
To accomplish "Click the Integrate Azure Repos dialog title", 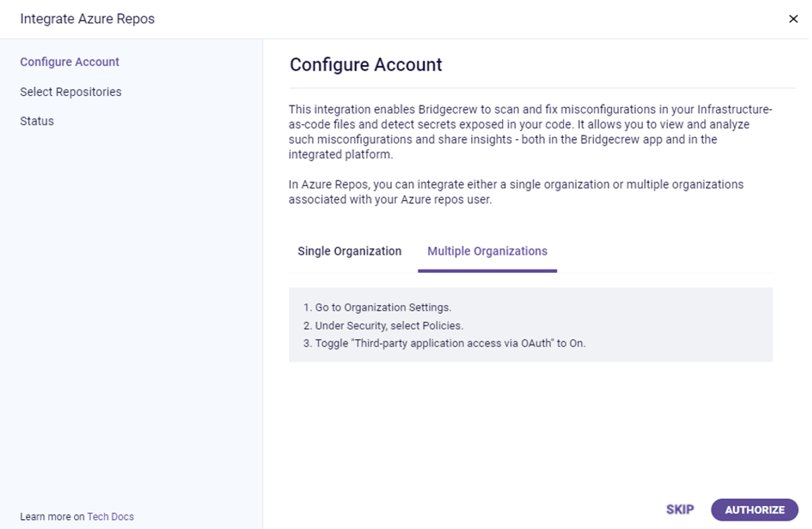I will [x=87, y=19].
